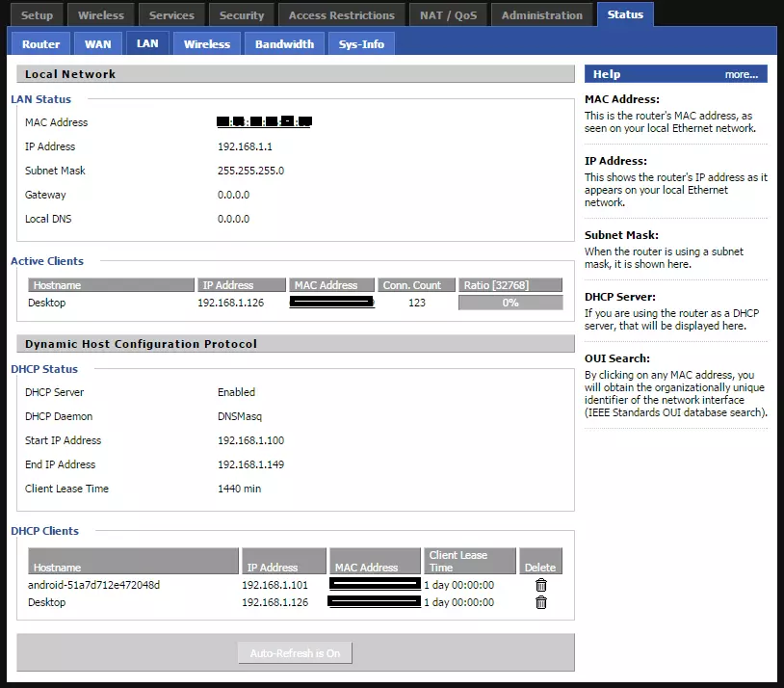Open the WAN status sub-tab
Screen dimensions: 784x688
(x=97, y=42)
